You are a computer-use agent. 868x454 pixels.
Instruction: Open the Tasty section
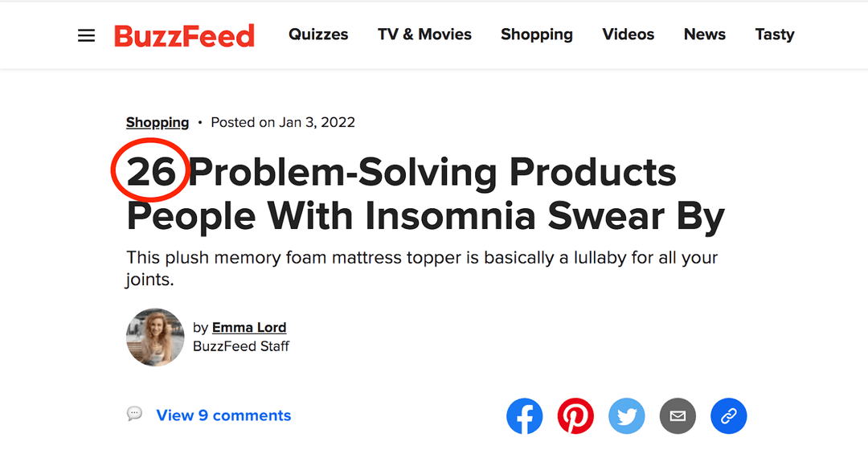tap(775, 35)
